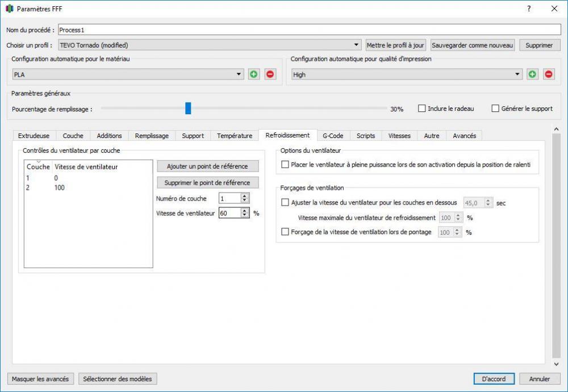Close the Paramètres FFF dialog
The image size is (568, 392).
coord(554,9)
